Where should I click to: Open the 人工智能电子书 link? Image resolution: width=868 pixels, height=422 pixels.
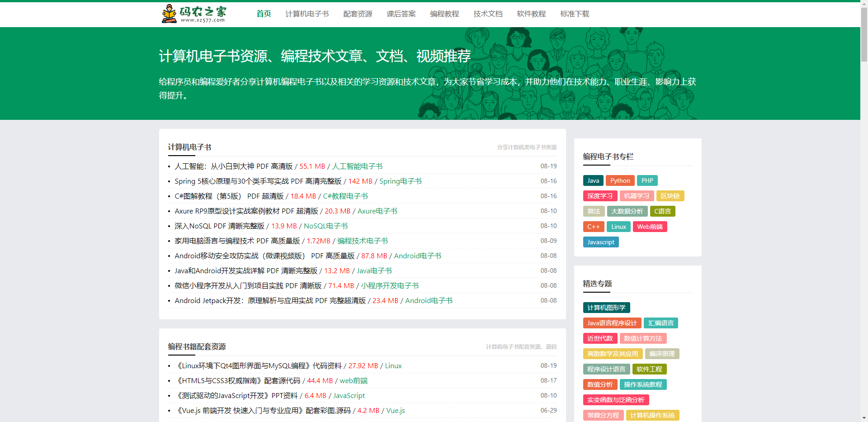point(358,166)
